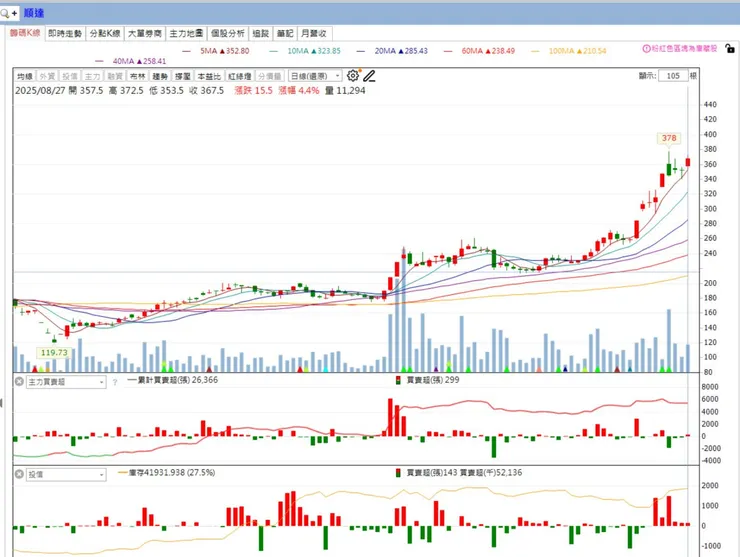Edit the 顯示 bar count field

pos(673,76)
